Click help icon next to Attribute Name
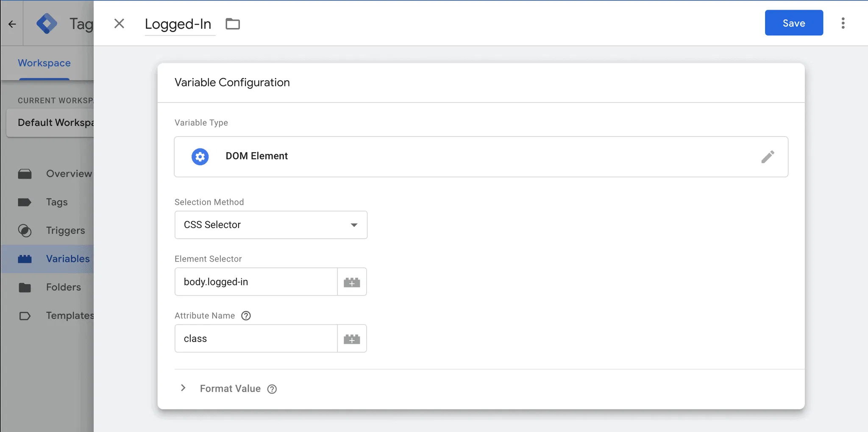 246,316
